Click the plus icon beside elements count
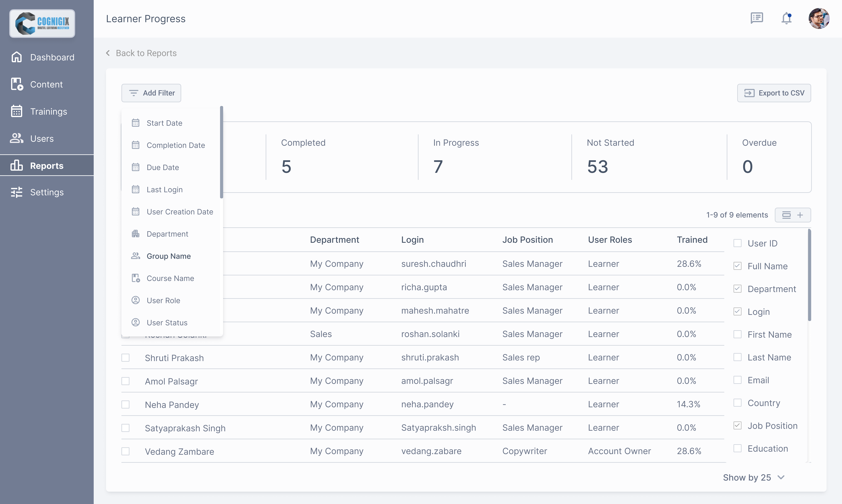Viewport: 842px width, 504px height. [800, 215]
